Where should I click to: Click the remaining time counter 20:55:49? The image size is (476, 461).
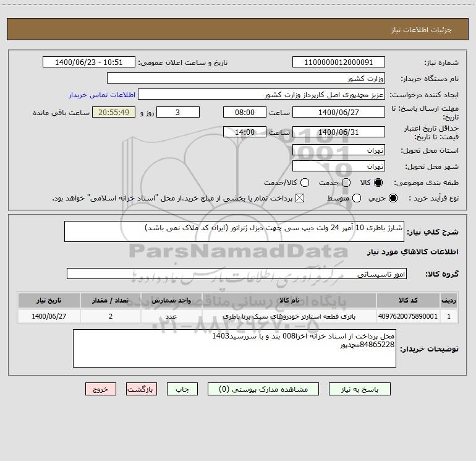[x=114, y=112]
